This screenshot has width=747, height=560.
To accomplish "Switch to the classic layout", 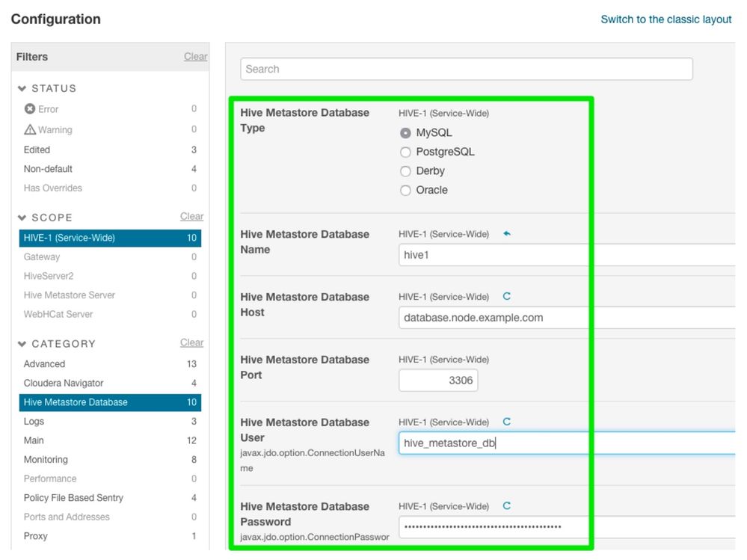I will [x=665, y=19].
